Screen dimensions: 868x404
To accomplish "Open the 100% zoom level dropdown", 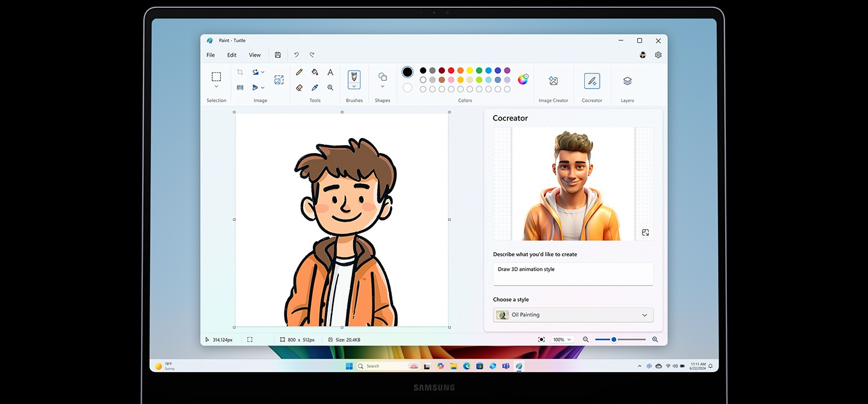I will (x=562, y=339).
